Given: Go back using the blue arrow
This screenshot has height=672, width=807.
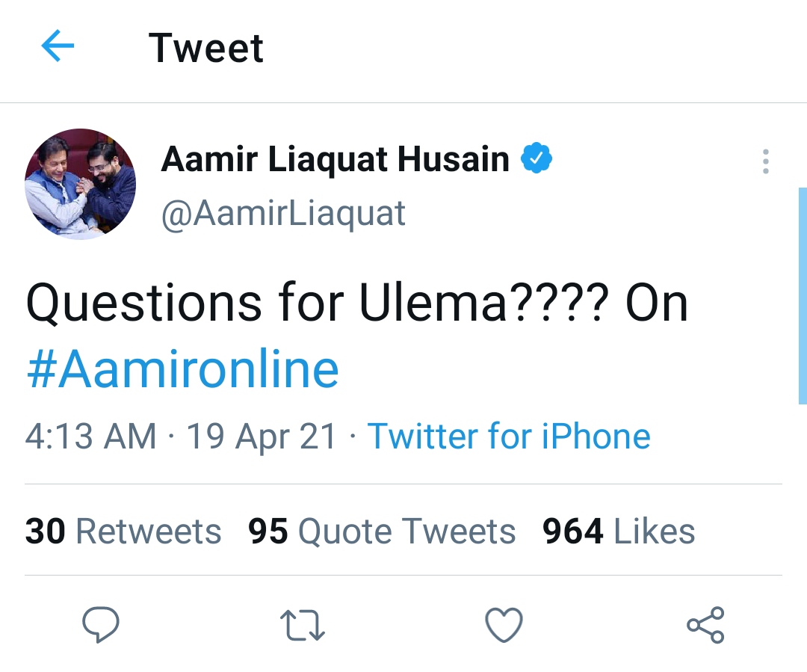Looking at the screenshot, I should click(58, 46).
